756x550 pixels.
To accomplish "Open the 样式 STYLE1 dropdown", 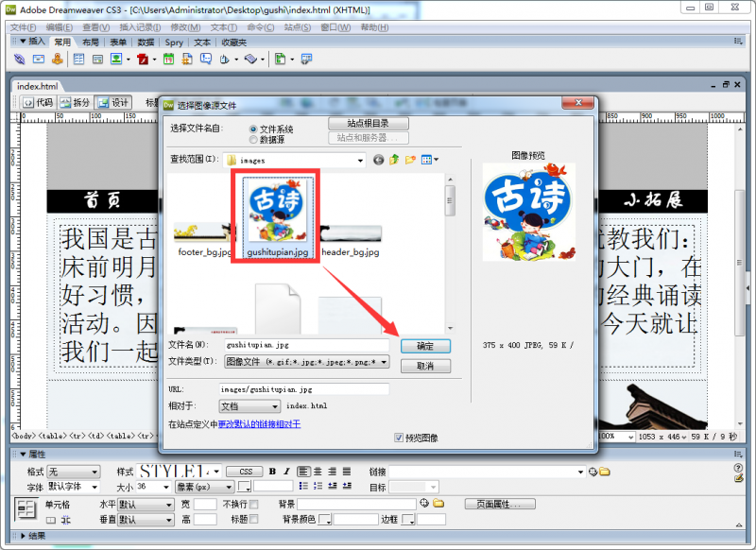I will tap(217, 471).
